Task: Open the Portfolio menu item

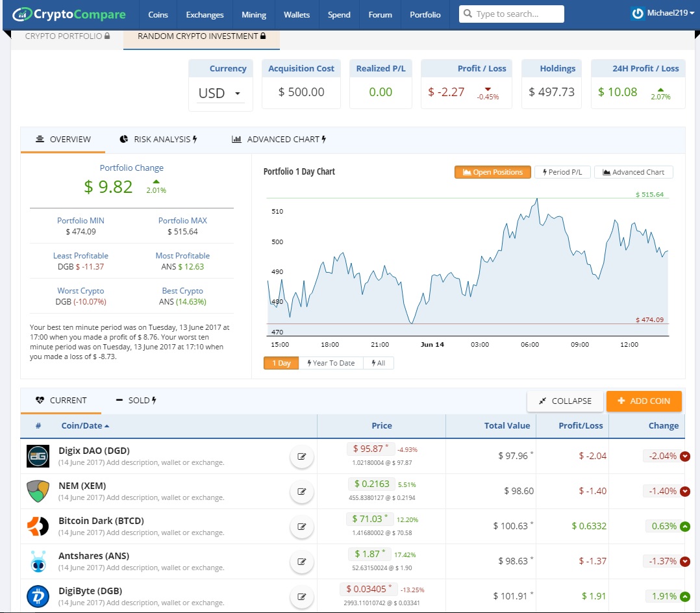Action: 425,15
